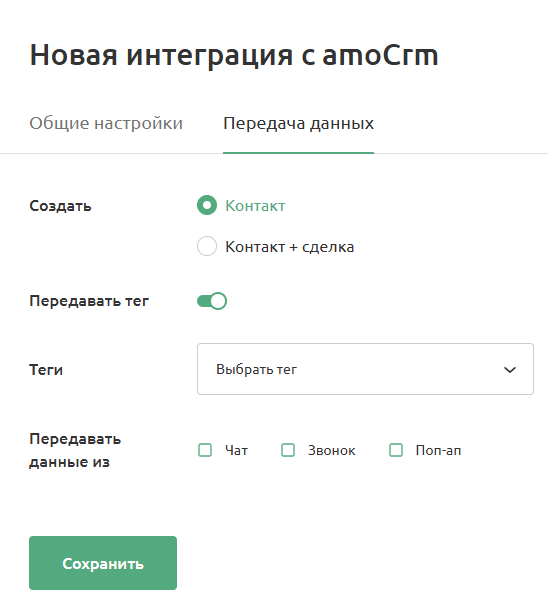Select the Передача данных tab
This screenshot has height=604, width=548.
[x=298, y=123]
